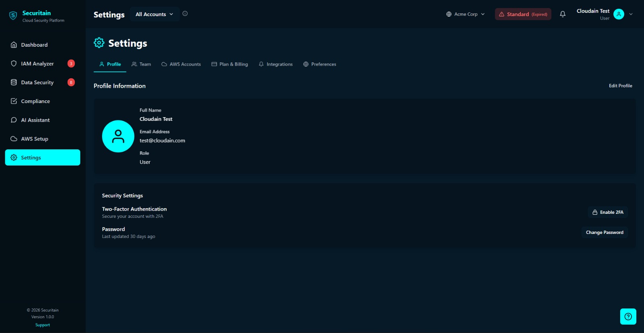The width and height of the screenshot is (644, 333).
Task: Click the Change Password button
Action: click(x=604, y=232)
